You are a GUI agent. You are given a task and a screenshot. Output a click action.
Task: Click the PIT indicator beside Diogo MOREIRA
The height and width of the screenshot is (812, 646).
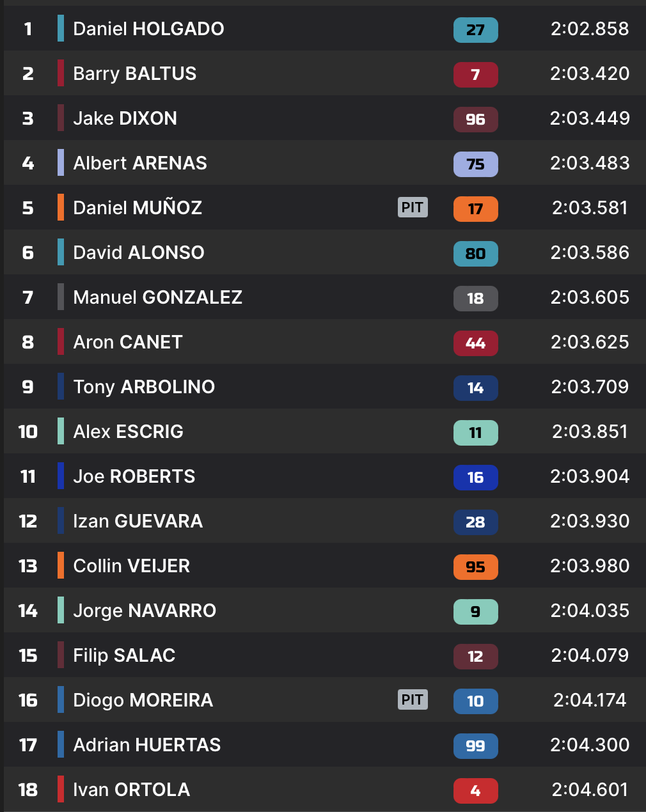coord(413,699)
